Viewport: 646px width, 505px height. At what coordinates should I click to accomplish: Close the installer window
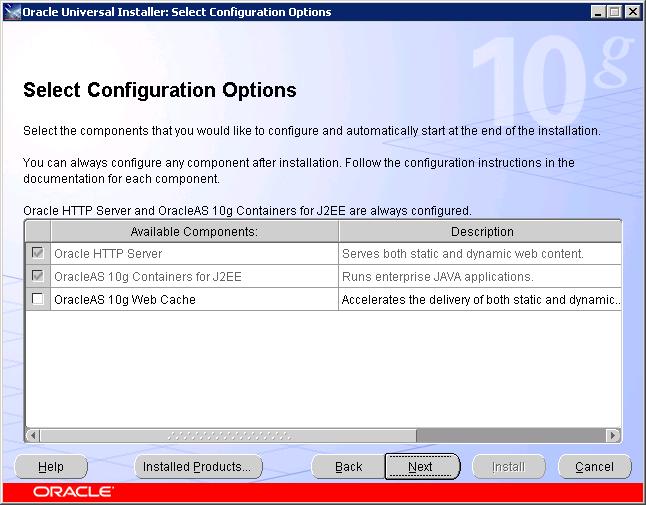coord(632,12)
